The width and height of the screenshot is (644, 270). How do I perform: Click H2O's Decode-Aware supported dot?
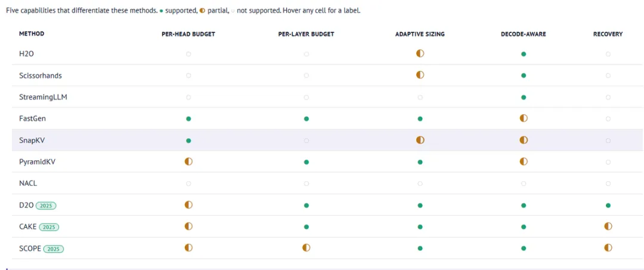point(524,54)
